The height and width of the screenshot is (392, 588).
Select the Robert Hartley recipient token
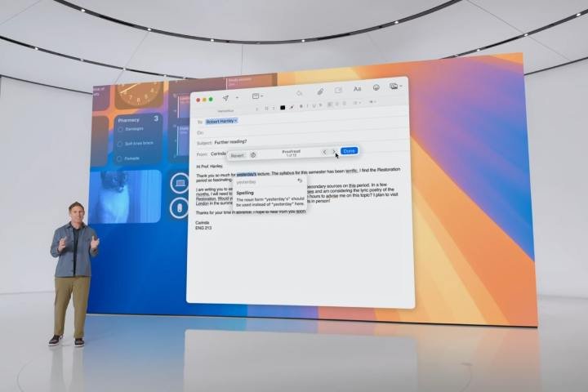point(221,121)
